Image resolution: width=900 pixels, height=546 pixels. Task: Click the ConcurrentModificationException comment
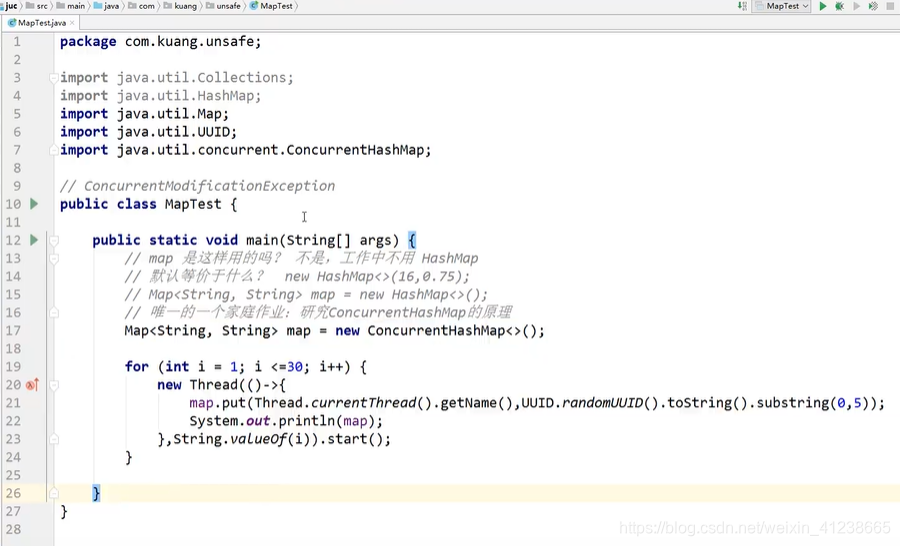[197, 186]
